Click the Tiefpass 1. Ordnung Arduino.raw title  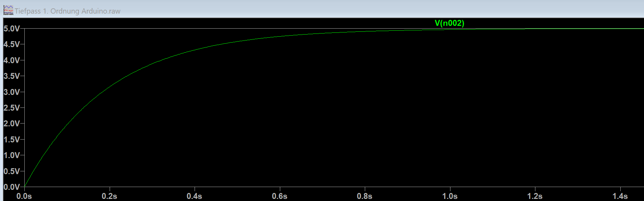tap(68, 11)
